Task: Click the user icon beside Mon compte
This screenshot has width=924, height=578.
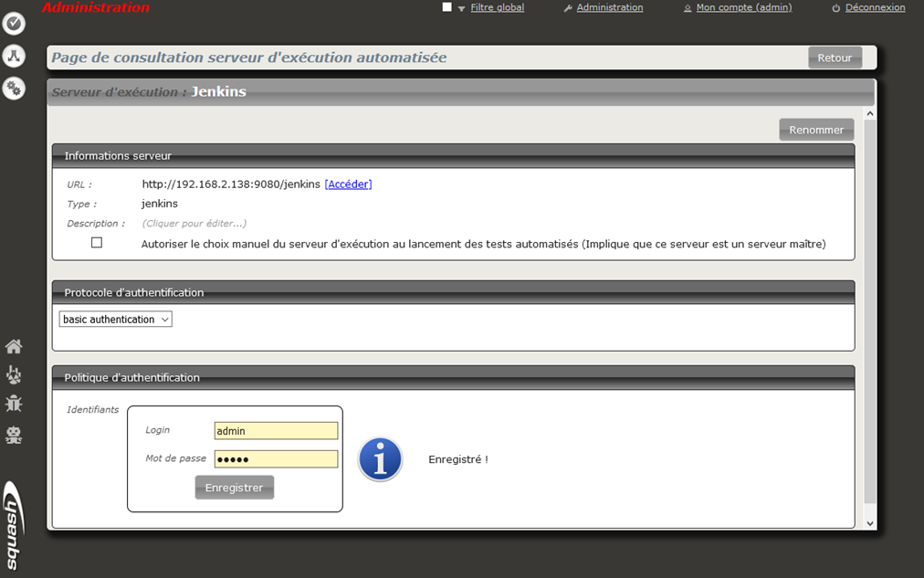Action: [x=688, y=7]
